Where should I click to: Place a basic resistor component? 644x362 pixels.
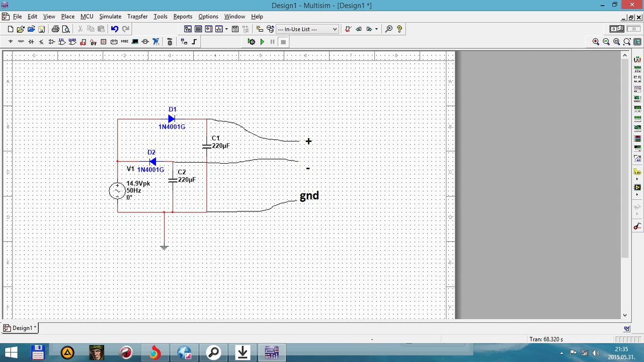click(x=21, y=42)
